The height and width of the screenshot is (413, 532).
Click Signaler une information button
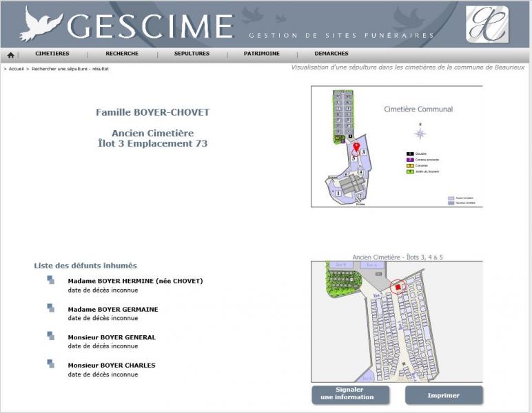pyautogui.click(x=351, y=394)
